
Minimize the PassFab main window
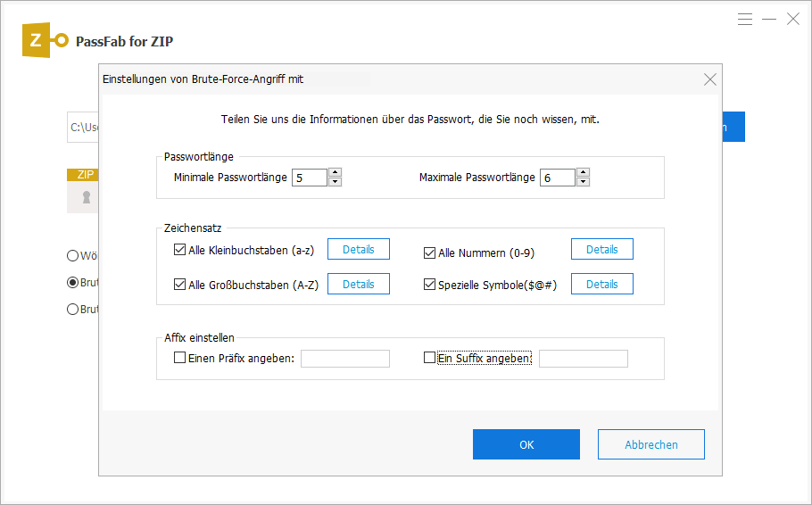coord(769,19)
